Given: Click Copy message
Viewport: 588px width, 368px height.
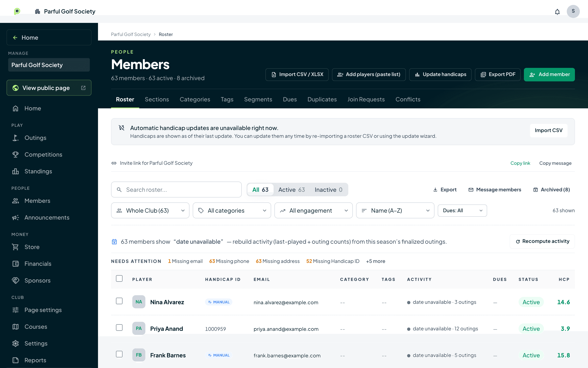Looking at the screenshot, I should pyautogui.click(x=555, y=163).
